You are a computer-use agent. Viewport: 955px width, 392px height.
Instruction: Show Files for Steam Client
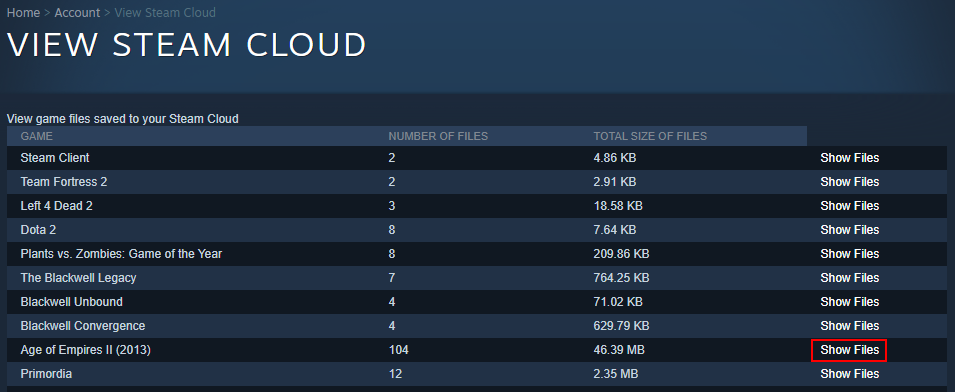pos(850,158)
